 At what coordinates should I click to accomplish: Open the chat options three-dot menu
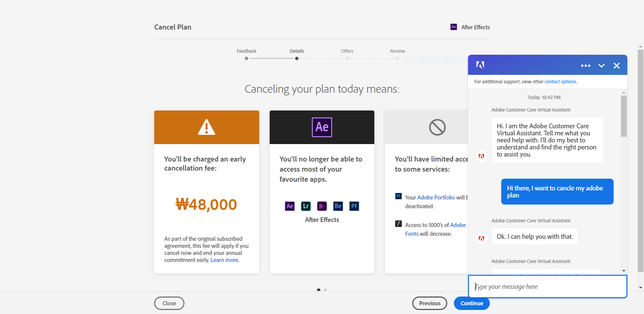586,65
